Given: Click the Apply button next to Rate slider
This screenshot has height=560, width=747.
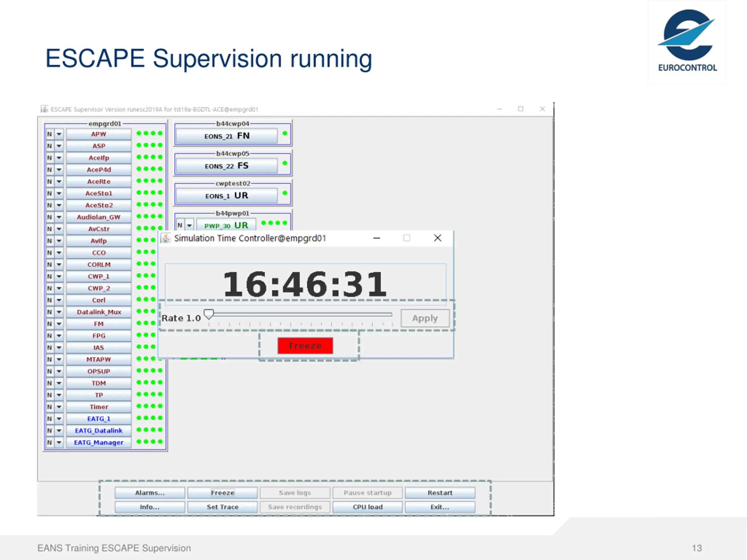Looking at the screenshot, I should 425,318.
